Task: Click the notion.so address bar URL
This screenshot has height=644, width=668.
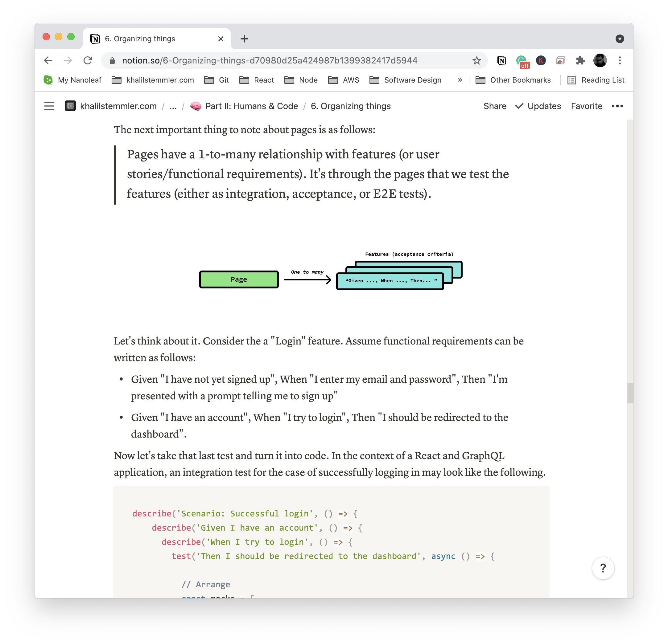Action: 269,61
